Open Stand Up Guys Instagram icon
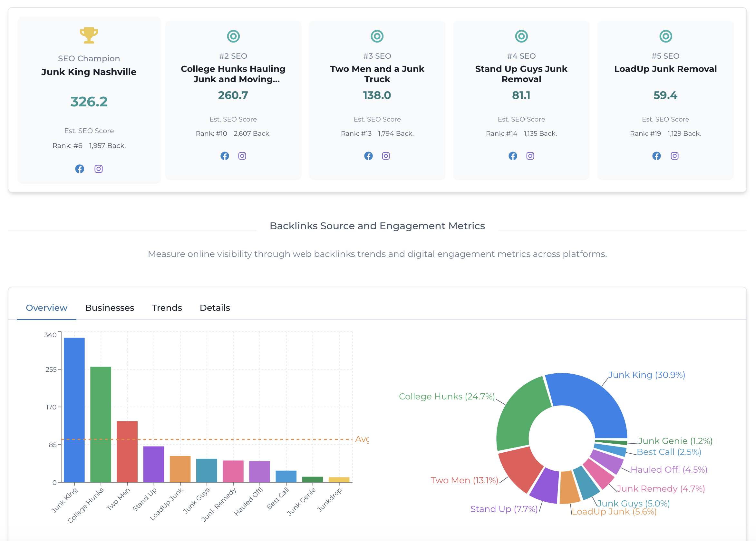The width and height of the screenshot is (756, 541). point(530,156)
